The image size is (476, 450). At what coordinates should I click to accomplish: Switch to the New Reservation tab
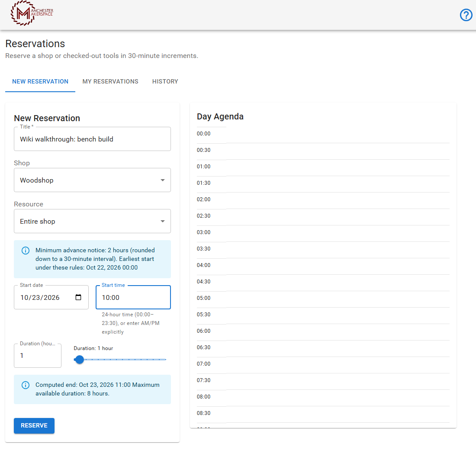pos(40,81)
